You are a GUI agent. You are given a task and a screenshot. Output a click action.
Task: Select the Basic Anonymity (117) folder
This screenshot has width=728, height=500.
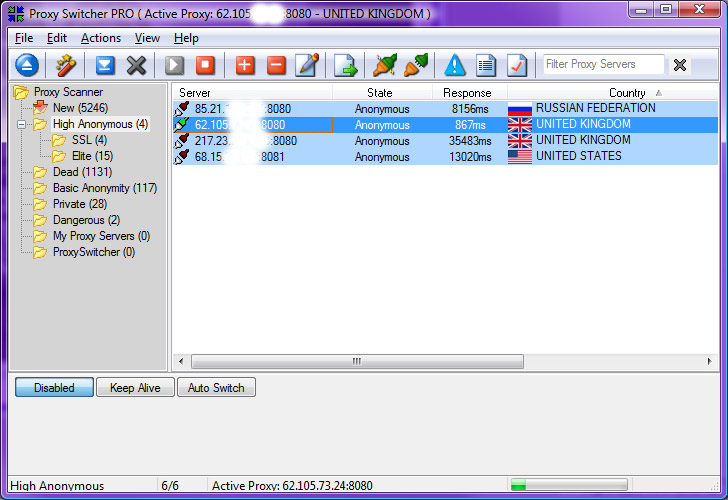tap(105, 188)
